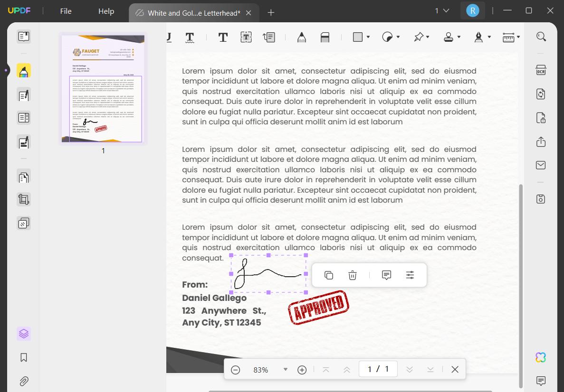This screenshot has width=564, height=392.
Task: Open the zoom level dropdown showing 83%
Action: (285, 369)
